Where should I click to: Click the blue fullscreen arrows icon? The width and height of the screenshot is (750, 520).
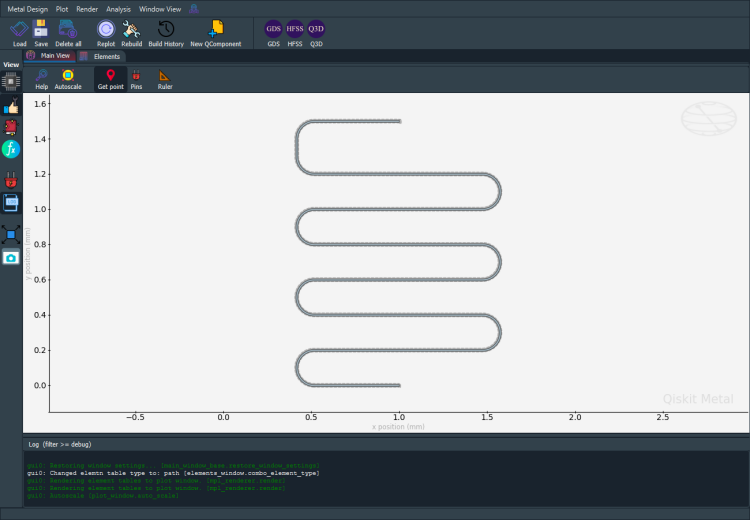(x=11, y=235)
